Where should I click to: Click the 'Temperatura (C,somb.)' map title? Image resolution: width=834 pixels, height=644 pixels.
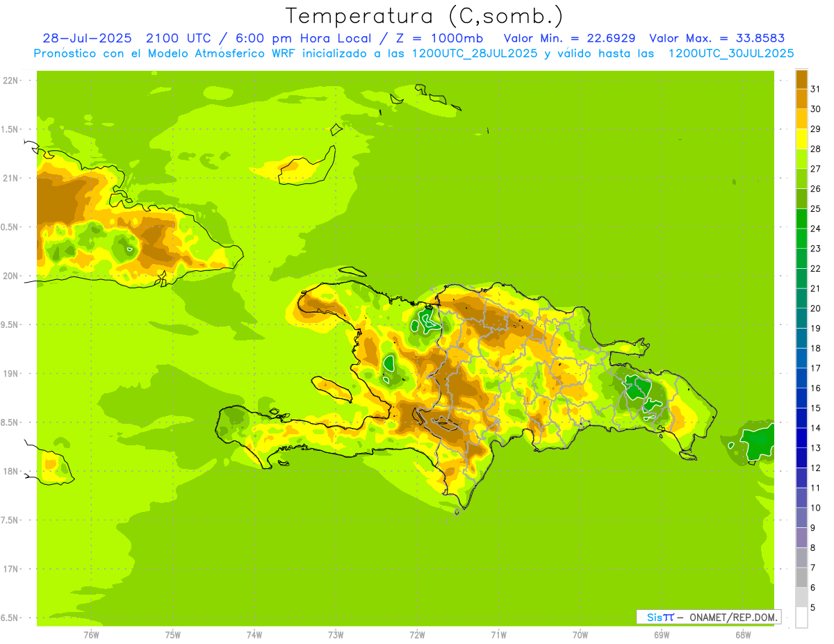click(x=424, y=16)
